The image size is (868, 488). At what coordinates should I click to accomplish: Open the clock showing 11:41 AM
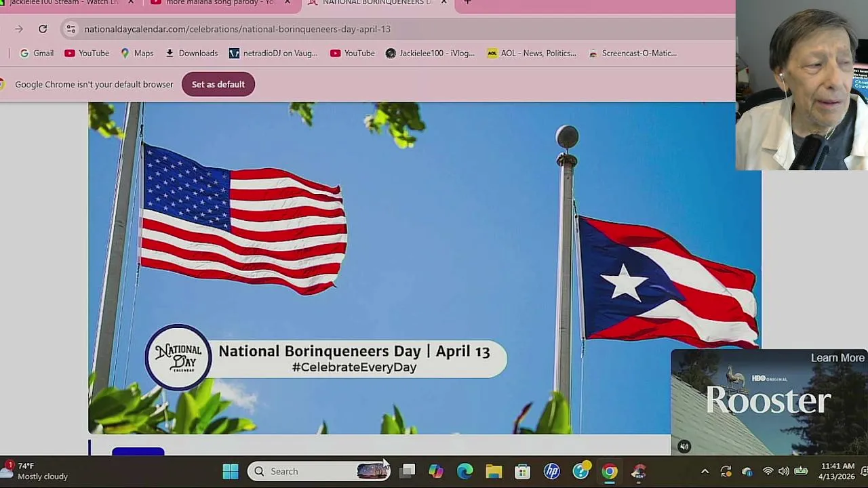pos(837,471)
